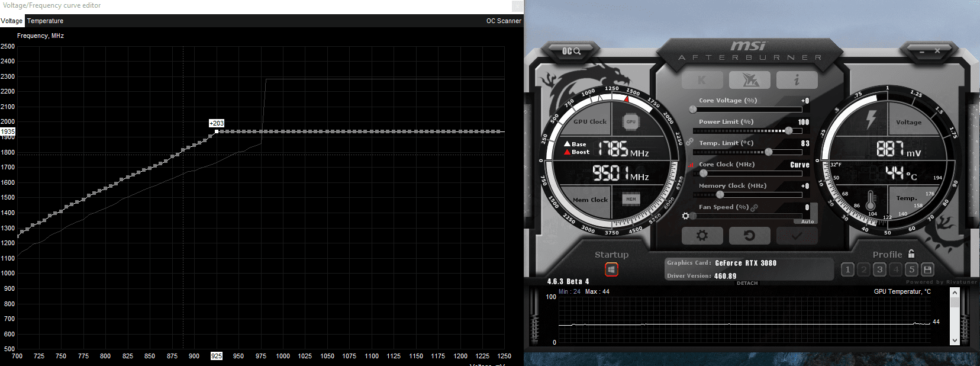980x366 pixels.
Task: Toggle the fan Auto button
Action: [808, 221]
